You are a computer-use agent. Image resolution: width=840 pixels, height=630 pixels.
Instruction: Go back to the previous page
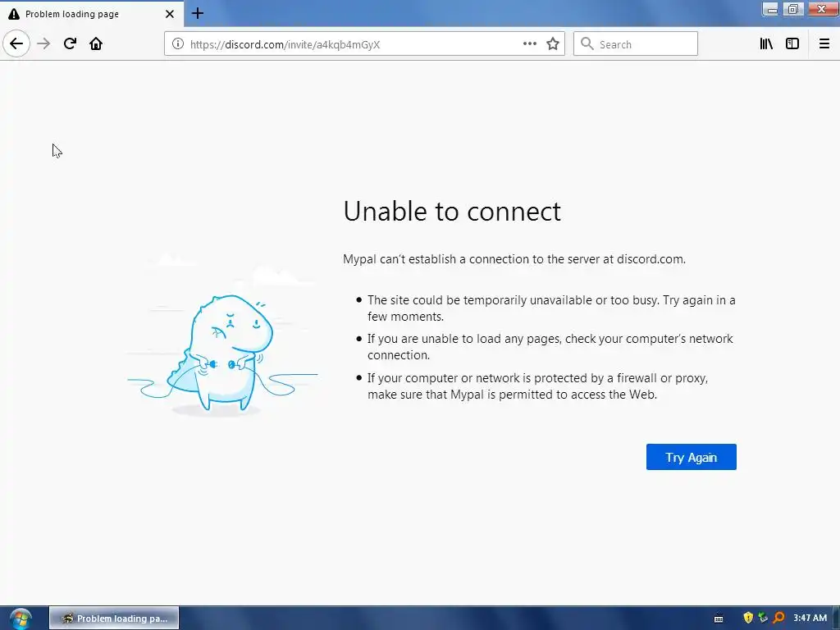16,44
